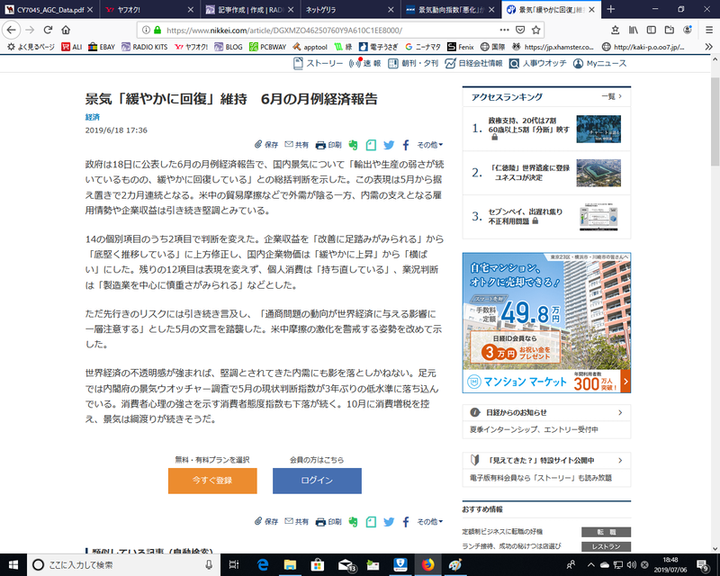Screen dimensions: 720x576
Task: Click the Twitter share icon above the article
Action: (x=389, y=145)
